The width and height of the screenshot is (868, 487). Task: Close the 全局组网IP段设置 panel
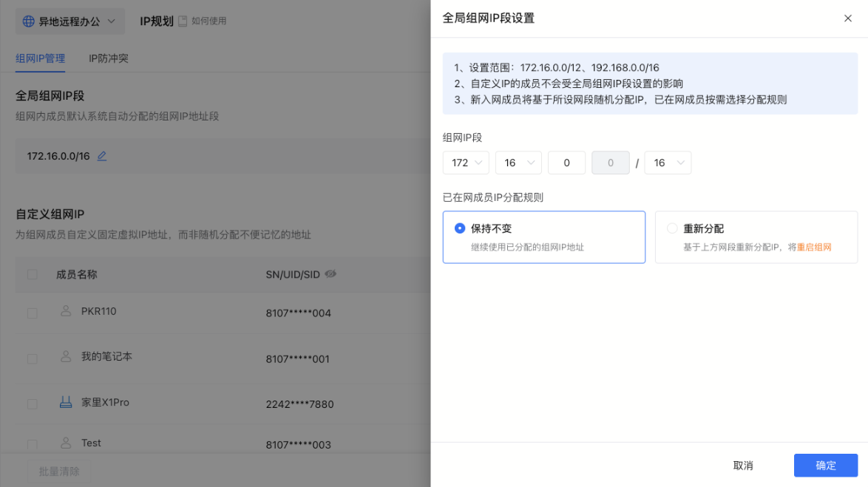(847, 18)
